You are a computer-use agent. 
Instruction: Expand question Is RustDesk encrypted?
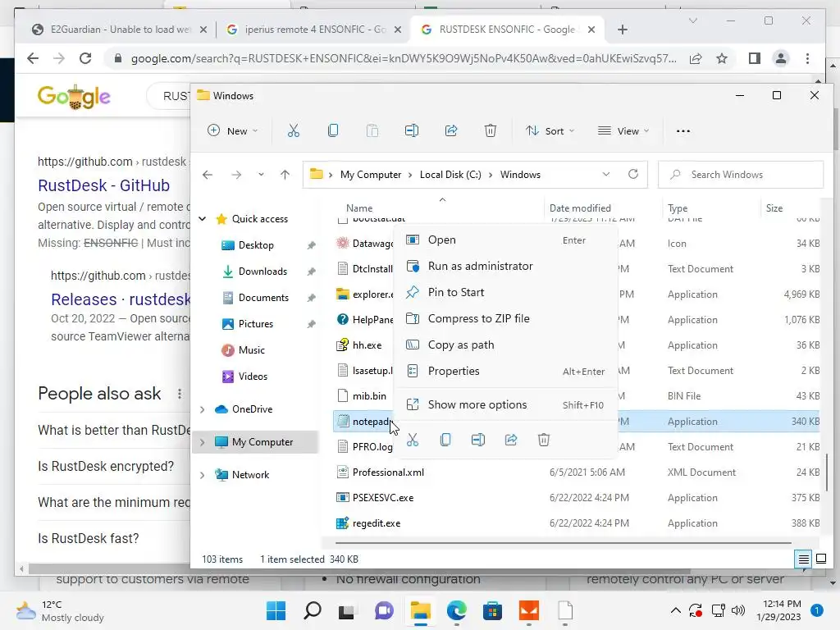[x=106, y=467]
